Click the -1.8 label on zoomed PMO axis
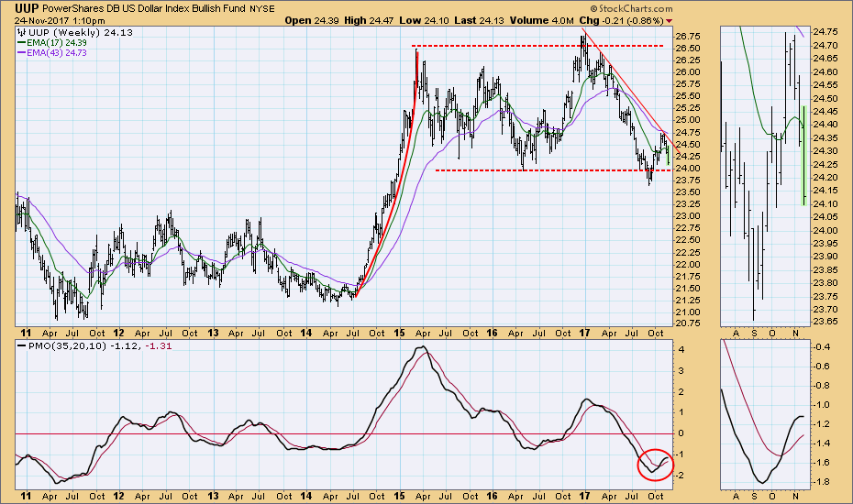This screenshot has width=853, height=504. [823, 482]
